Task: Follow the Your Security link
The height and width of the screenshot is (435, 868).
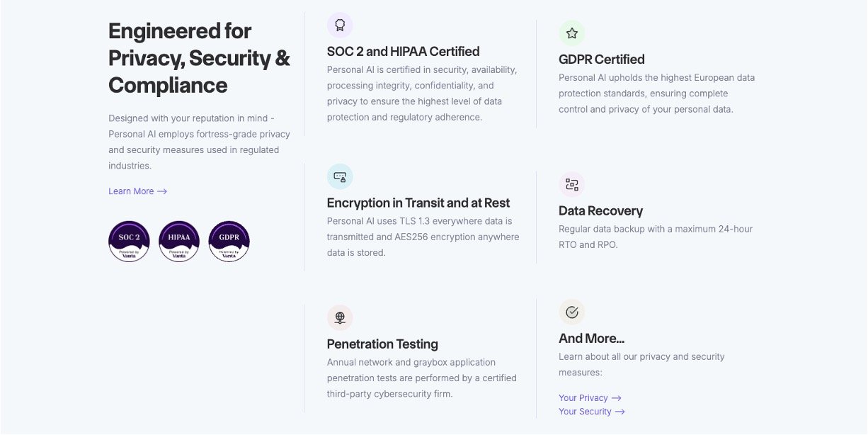Action: coord(585,412)
